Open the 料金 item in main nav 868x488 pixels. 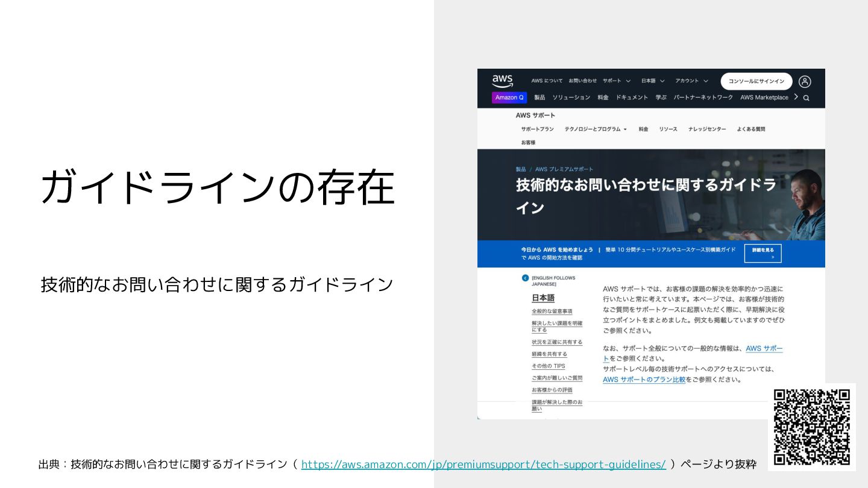tap(603, 98)
